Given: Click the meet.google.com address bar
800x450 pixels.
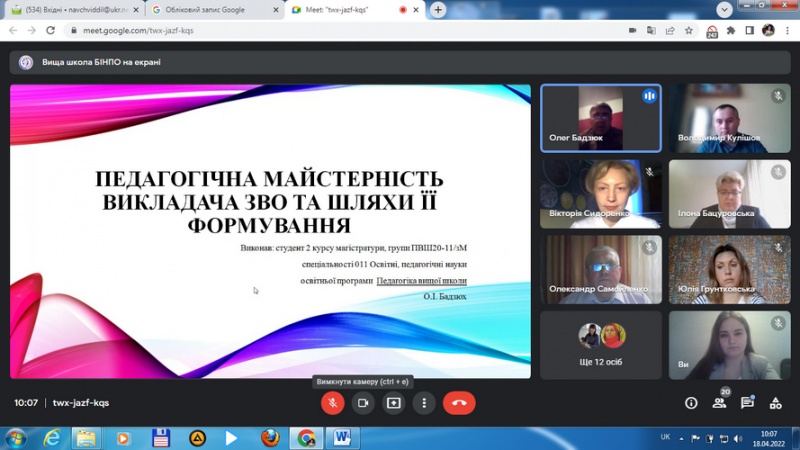Looking at the screenshot, I should coord(300,30).
